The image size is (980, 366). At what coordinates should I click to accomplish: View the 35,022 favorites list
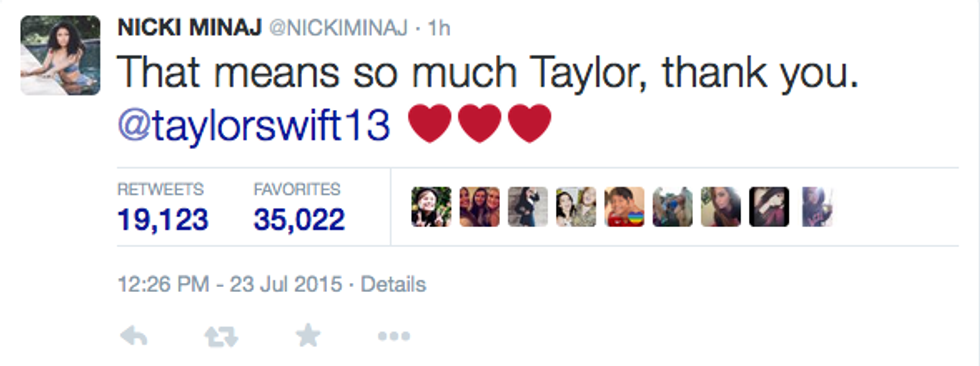tap(299, 208)
